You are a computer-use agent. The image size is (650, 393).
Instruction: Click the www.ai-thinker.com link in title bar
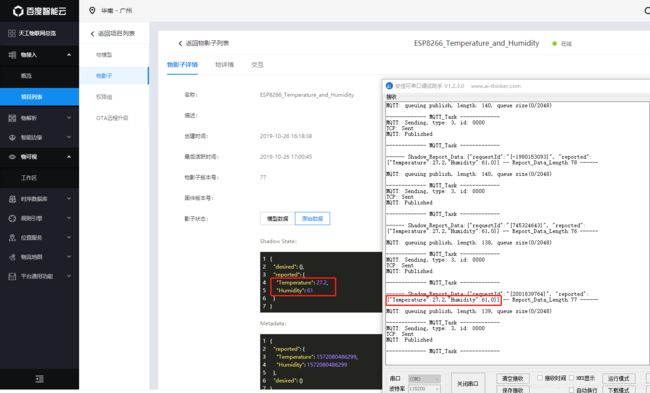tap(496, 86)
